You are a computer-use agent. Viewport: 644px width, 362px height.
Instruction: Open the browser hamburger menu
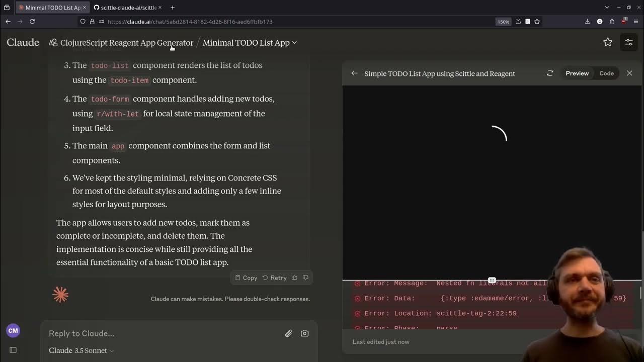coord(636,22)
